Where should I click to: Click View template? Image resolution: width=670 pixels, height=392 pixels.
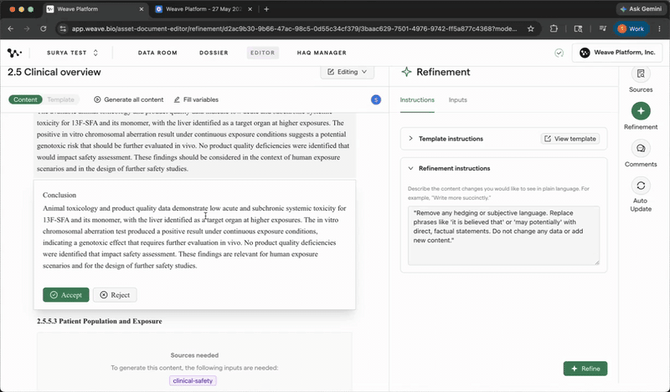[x=570, y=139]
